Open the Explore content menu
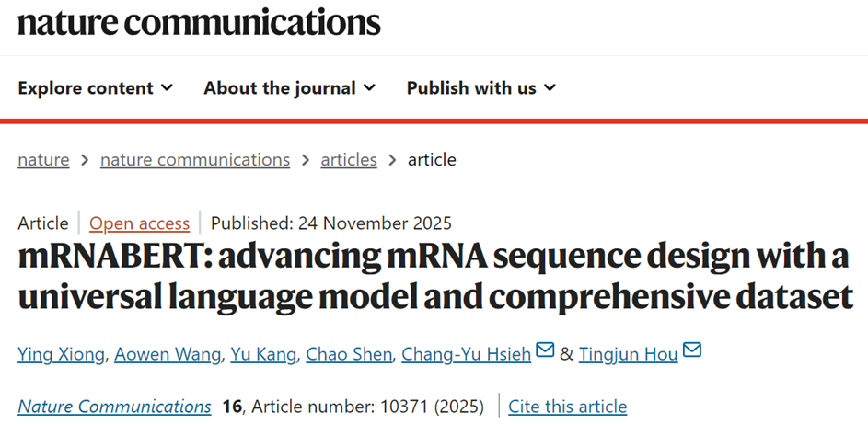 pos(86,88)
